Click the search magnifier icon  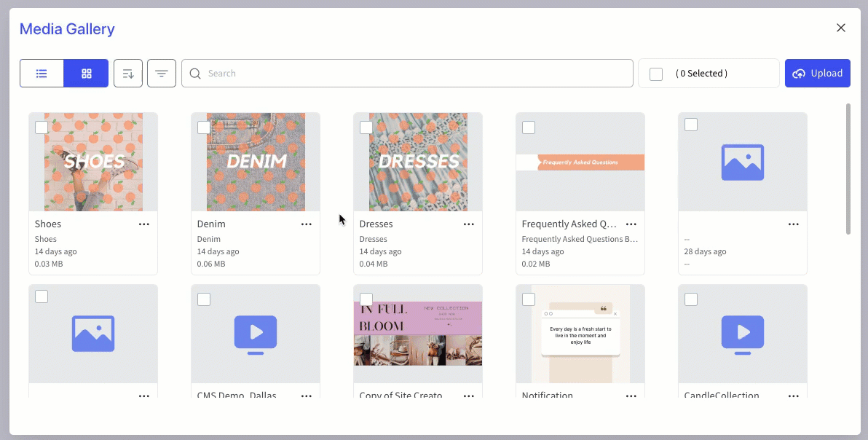(194, 73)
